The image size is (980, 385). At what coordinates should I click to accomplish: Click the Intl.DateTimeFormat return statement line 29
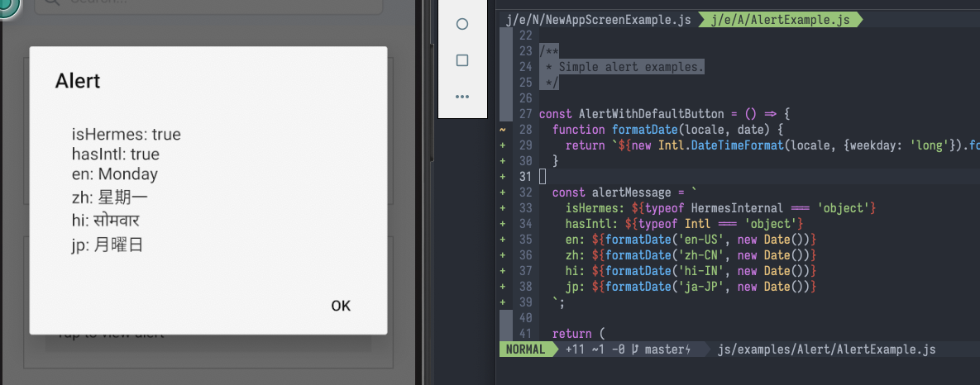coord(772,146)
